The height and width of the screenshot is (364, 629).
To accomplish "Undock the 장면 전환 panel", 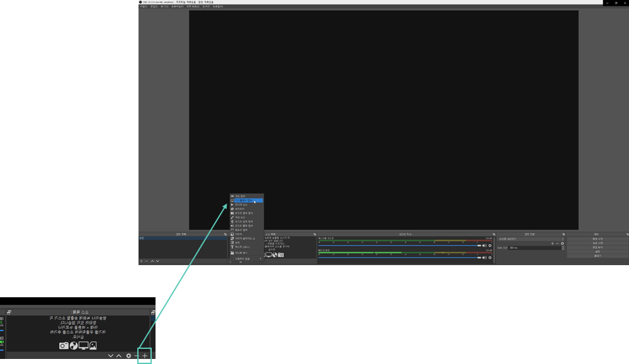I will pos(564,234).
